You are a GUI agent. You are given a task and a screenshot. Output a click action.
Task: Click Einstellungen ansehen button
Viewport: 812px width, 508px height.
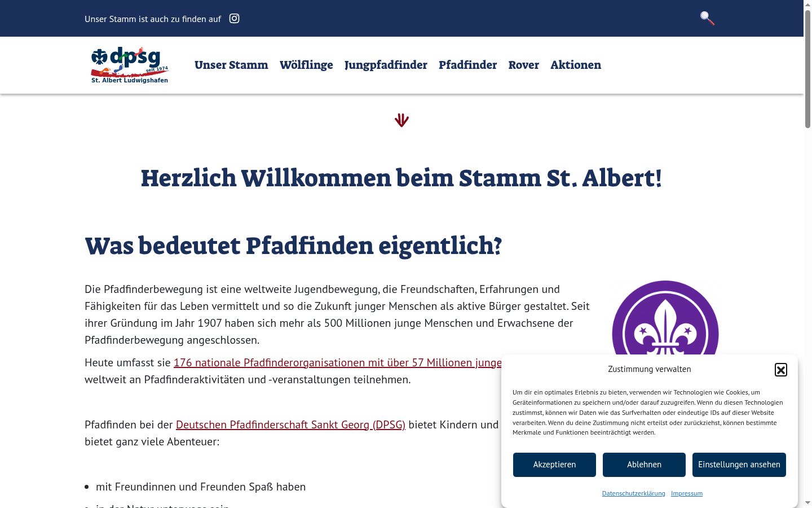click(739, 465)
